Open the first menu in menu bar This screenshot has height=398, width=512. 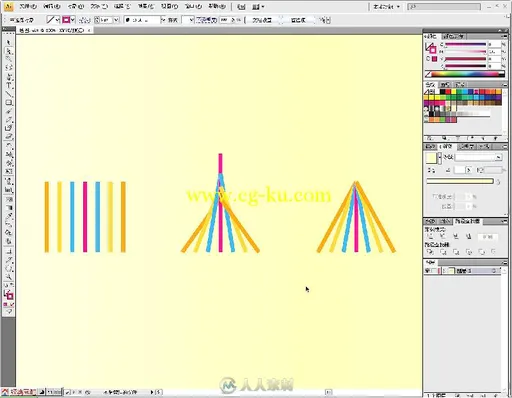(x=28, y=6)
